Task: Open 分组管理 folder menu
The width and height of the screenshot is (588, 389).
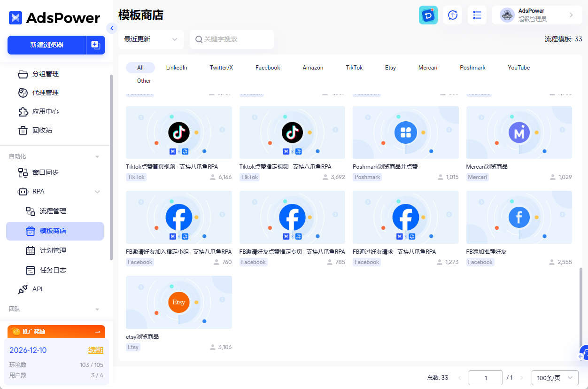Action: click(23, 74)
